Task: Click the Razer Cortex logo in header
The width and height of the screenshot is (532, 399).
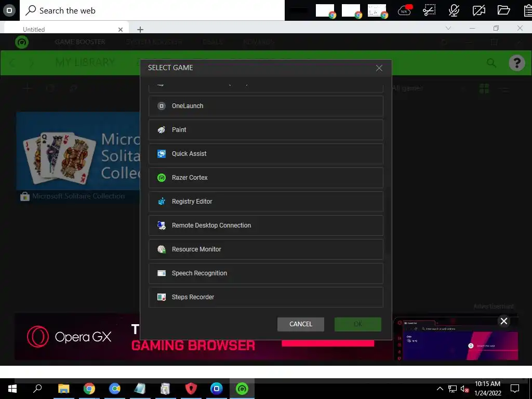Action: [x=22, y=42]
